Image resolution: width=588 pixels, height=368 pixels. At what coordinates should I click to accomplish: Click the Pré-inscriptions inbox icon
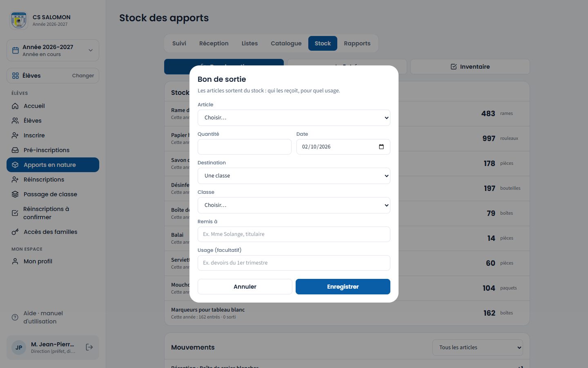[15, 150]
